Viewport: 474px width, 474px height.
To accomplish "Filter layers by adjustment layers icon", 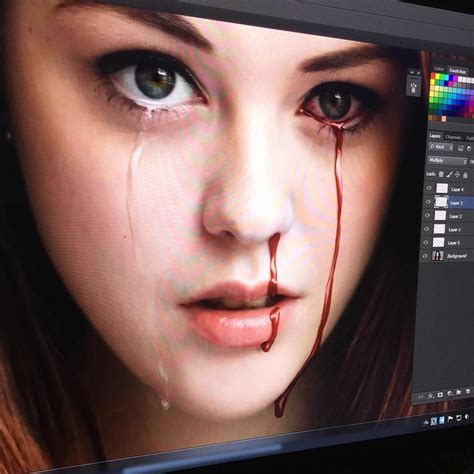I will click(x=469, y=149).
